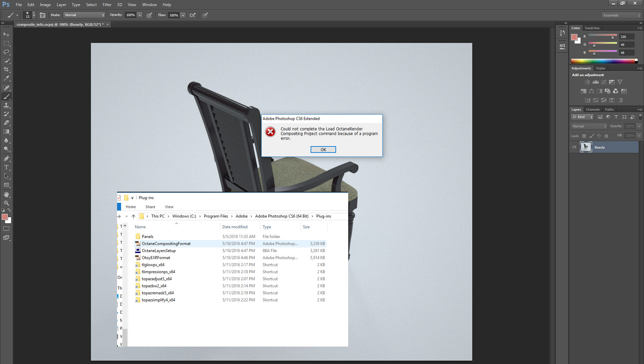Click the foreground color swatch in Color panel
Screen dimensions: 644x364
574,37
